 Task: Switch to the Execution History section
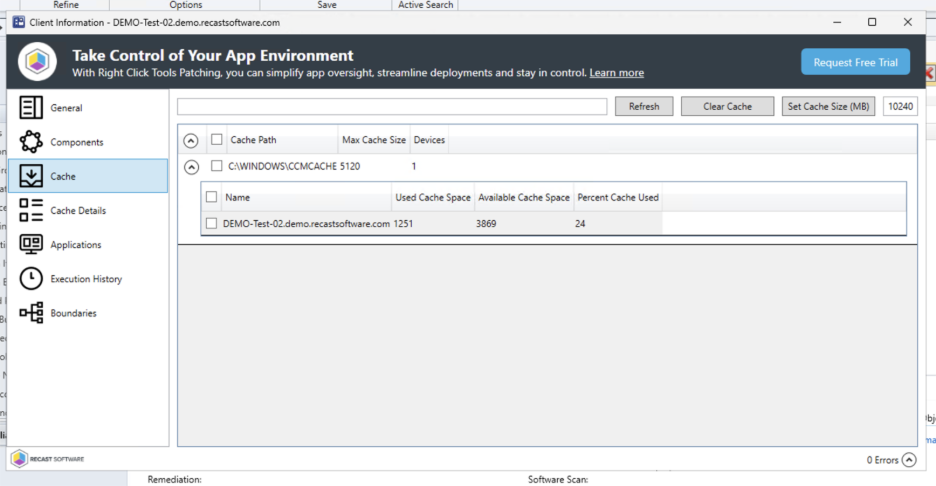tap(86, 279)
